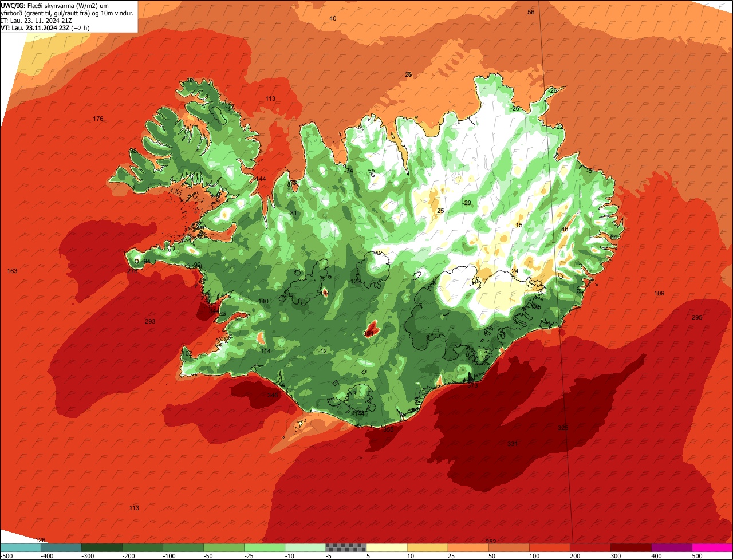This screenshot has height=560, width=733.
Task: Click the value 348 off the southwest coast
Action: [273, 395]
